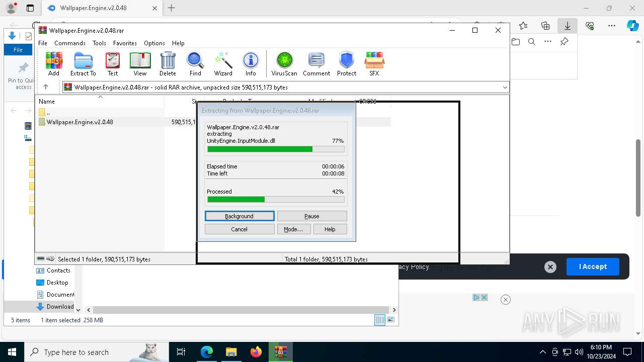Screen dimensions: 644x362
Task: Open Edge favorites star icon
Action: pyautogui.click(x=523, y=26)
